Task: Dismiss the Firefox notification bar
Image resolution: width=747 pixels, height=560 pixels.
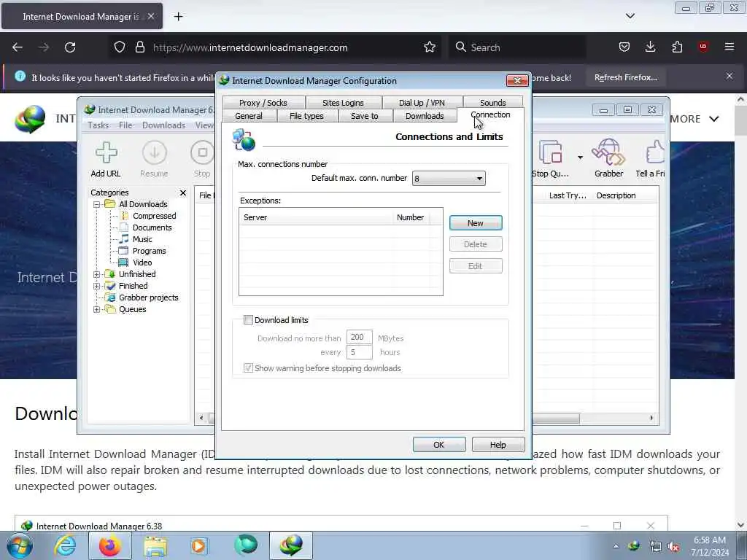Action: tap(729, 76)
